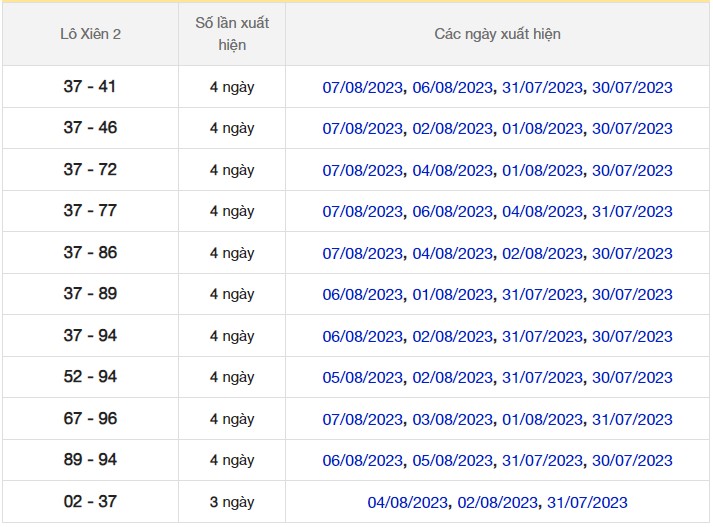This screenshot has width=713, height=527.
Task: Click the 06/08/2023 date in row 37 - 41
Action: (x=452, y=87)
